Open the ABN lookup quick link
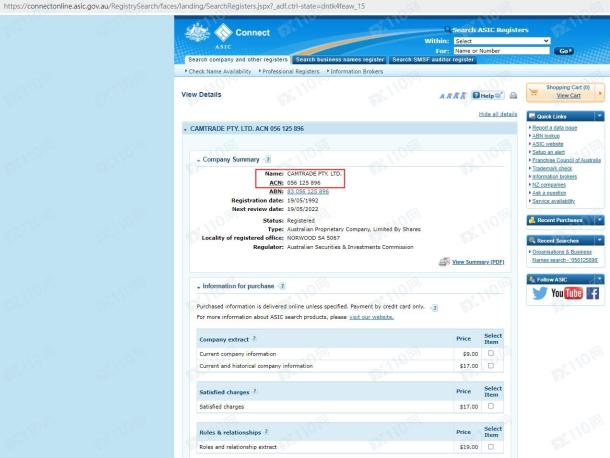This screenshot has width=610, height=458. 546,136
